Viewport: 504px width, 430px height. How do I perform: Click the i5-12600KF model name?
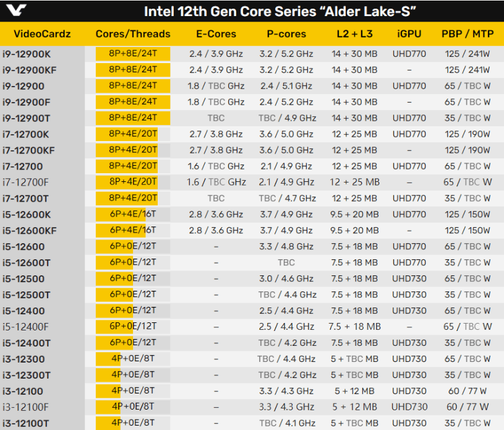29,231
